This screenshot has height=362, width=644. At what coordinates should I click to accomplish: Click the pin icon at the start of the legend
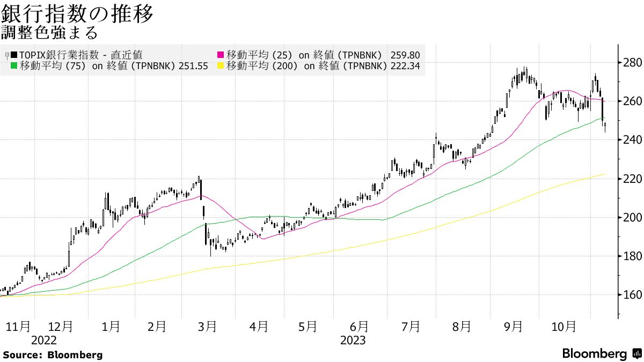[8, 54]
